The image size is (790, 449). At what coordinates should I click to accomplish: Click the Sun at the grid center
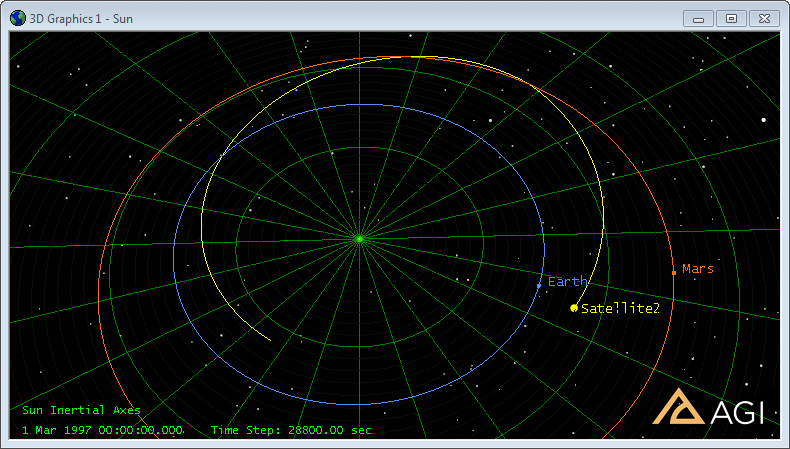tap(359, 238)
